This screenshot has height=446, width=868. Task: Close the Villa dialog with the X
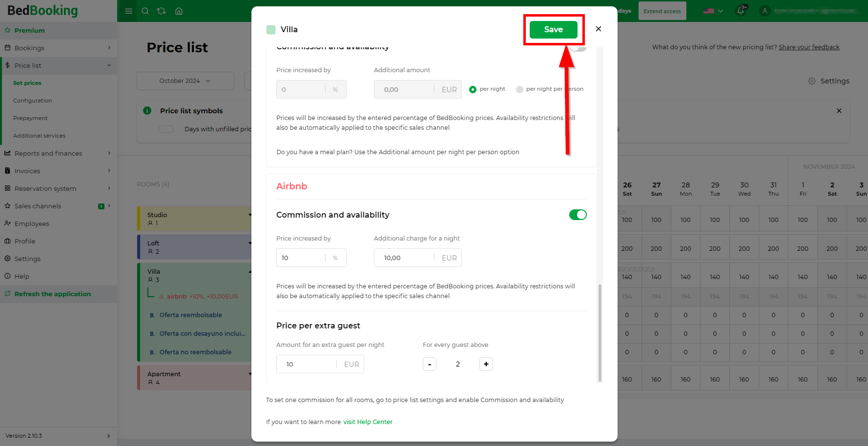click(x=599, y=29)
